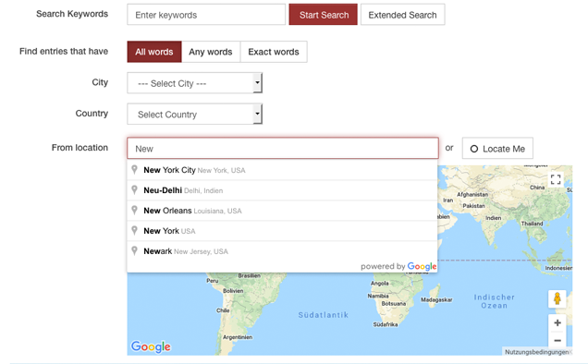588x364 pixels.
Task: Click the circle icon in Locate Me
Action: click(474, 149)
